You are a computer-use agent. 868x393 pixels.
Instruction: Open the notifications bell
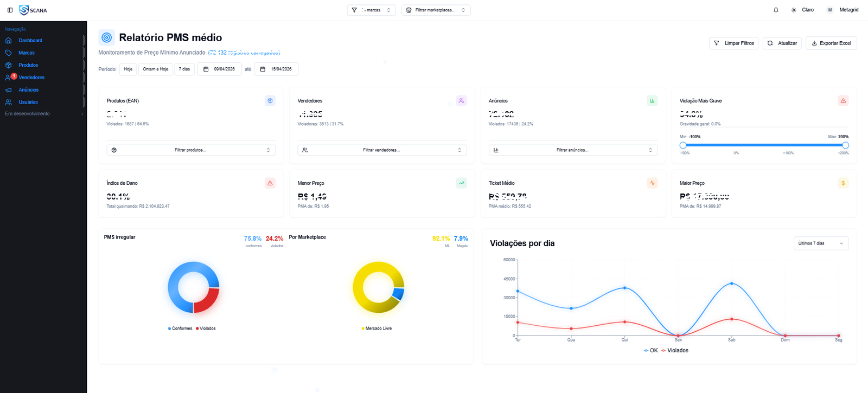(x=776, y=10)
